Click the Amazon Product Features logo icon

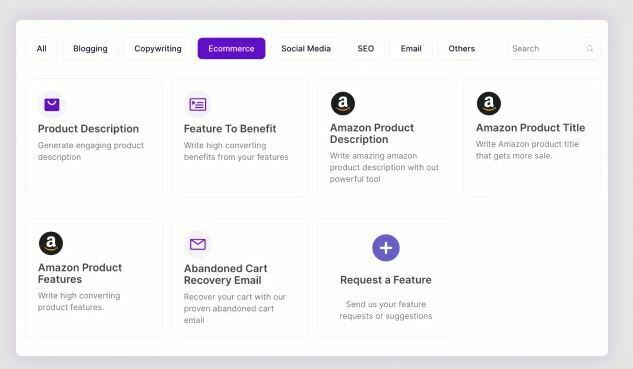click(x=51, y=243)
